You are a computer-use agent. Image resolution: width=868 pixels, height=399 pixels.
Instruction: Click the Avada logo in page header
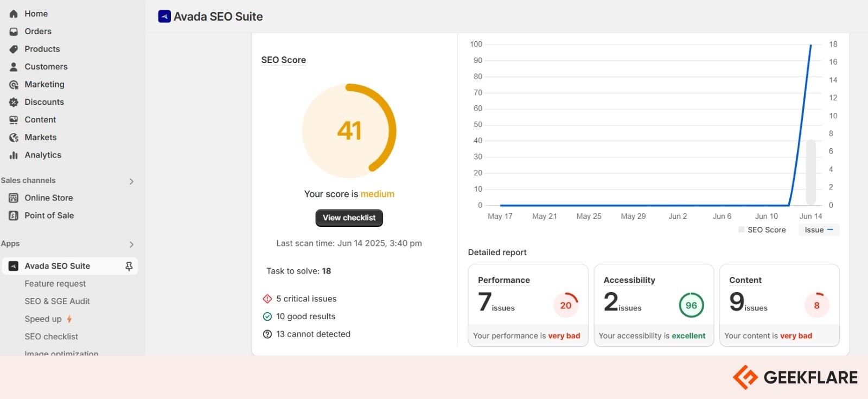(164, 16)
